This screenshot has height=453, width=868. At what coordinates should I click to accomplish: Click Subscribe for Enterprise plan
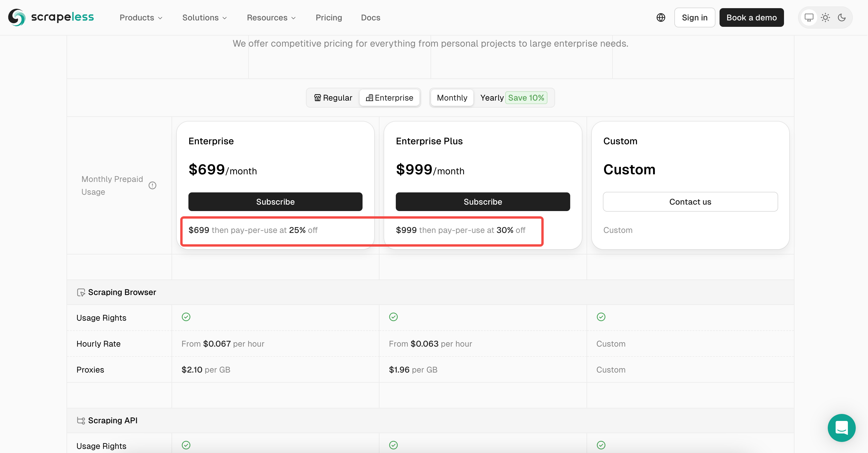click(x=276, y=201)
